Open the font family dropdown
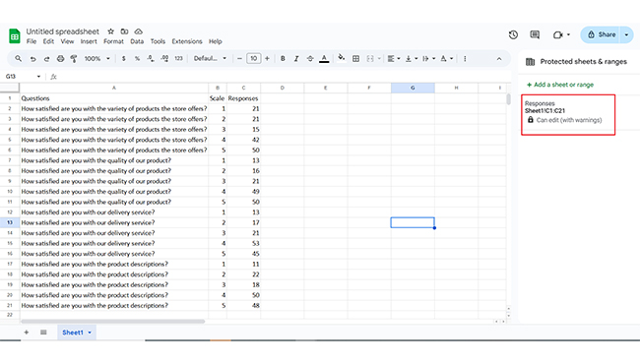Image resolution: width=640 pixels, height=364 pixels. pyautogui.click(x=210, y=59)
